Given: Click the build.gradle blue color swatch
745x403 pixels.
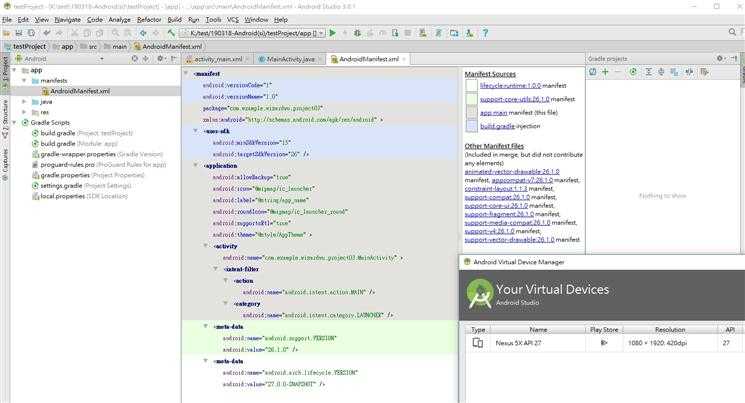Looking at the screenshot, I should click(471, 126).
